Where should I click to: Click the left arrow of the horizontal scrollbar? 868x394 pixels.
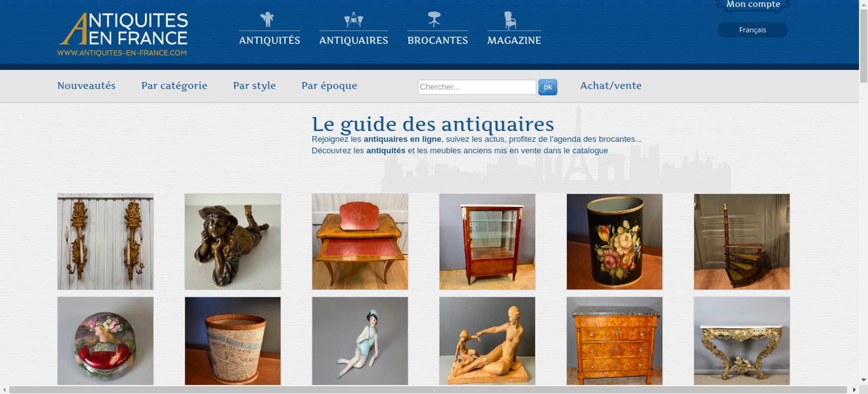point(4,390)
